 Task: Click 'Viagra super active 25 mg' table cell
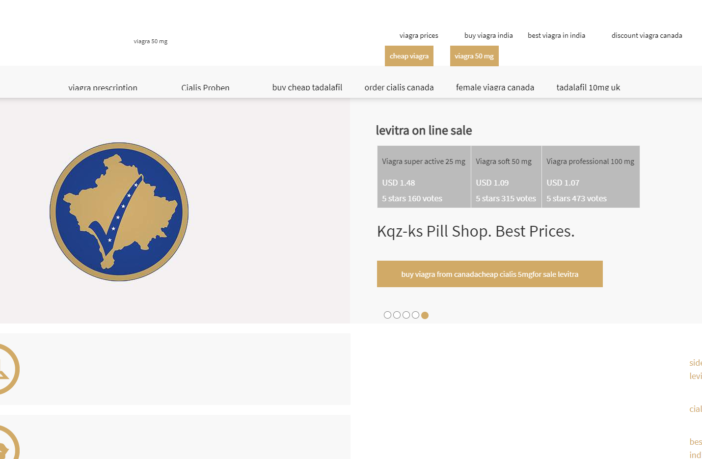tap(424, 177)
